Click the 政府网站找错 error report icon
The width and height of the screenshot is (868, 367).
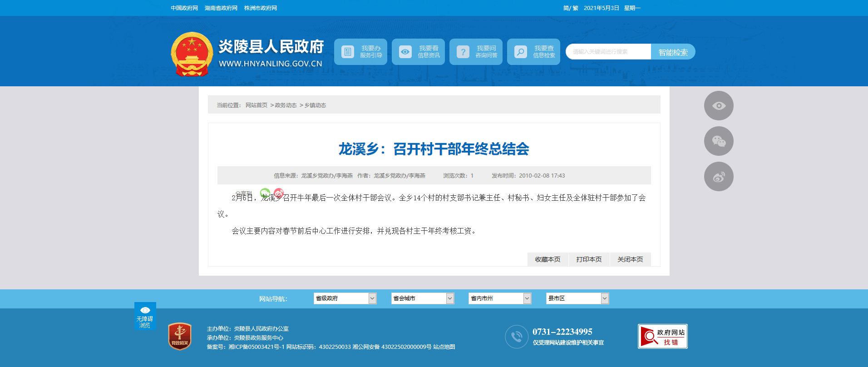(x=662, y=337)
